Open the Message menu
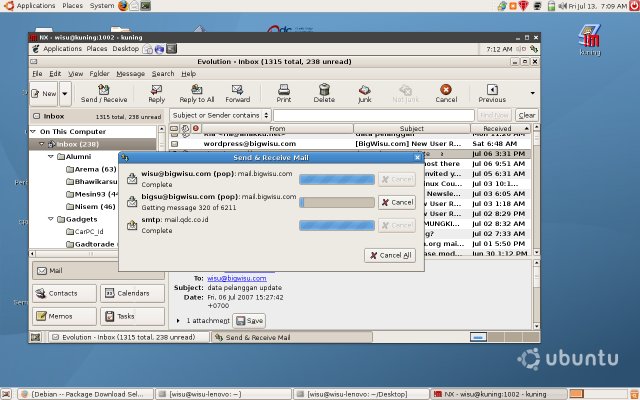Viewport: 640px width, 400px height. point(131,74)
